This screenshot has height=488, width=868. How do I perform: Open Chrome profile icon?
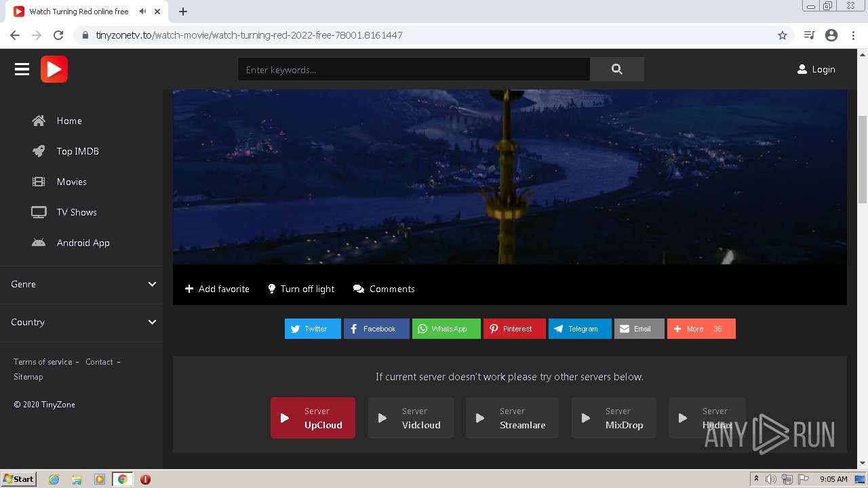(x=831, y=35)
